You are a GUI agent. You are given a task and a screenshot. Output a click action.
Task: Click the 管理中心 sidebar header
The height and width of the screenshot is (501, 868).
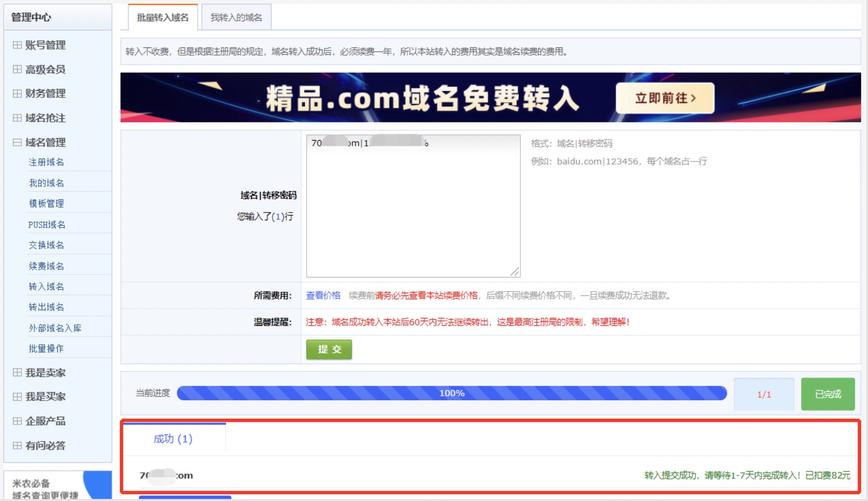58,17
